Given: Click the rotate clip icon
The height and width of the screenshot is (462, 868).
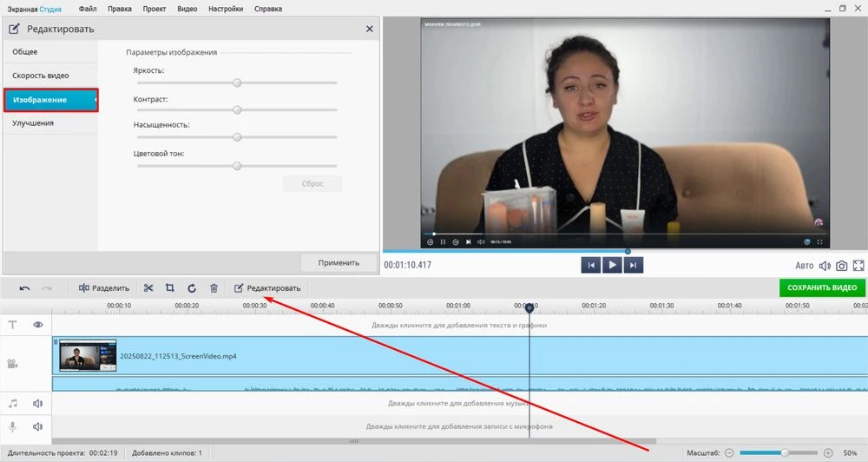Looking at the screenshot, I should (192, 288).
